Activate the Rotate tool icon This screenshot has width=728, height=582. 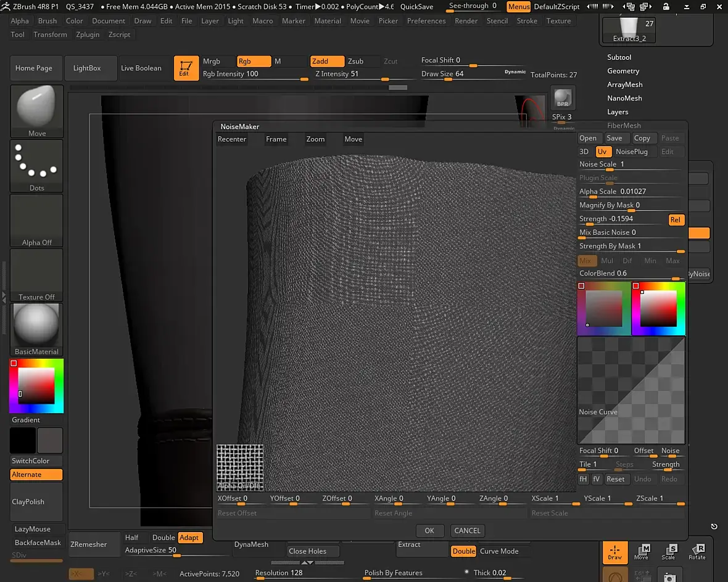click(697, 552)
